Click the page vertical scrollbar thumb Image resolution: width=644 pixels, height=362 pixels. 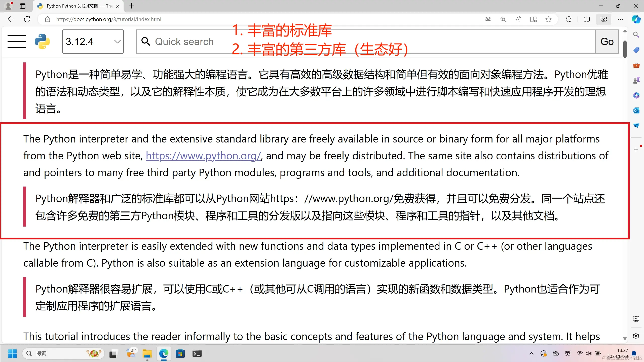click(625, 49)
